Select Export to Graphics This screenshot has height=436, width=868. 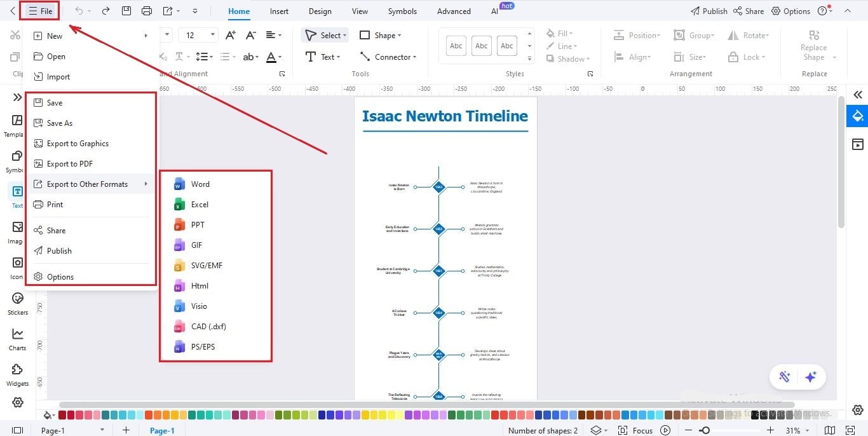(x=90, y=144)
